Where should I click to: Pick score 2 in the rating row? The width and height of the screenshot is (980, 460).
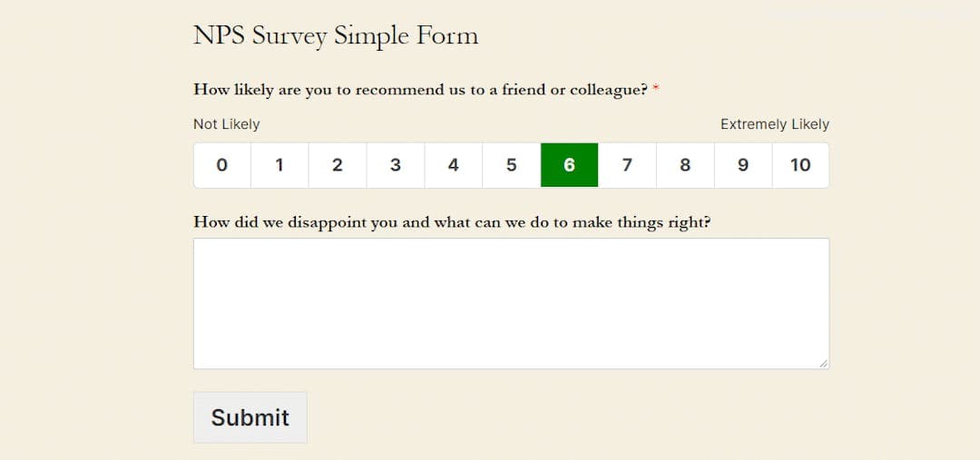coord(338,165)
